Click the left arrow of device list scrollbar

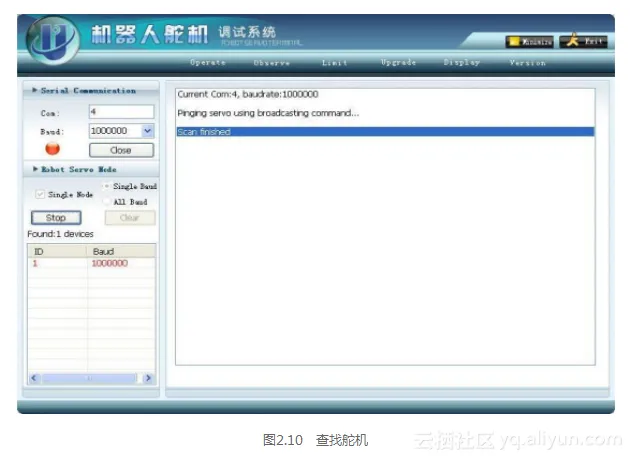point(34,378)
